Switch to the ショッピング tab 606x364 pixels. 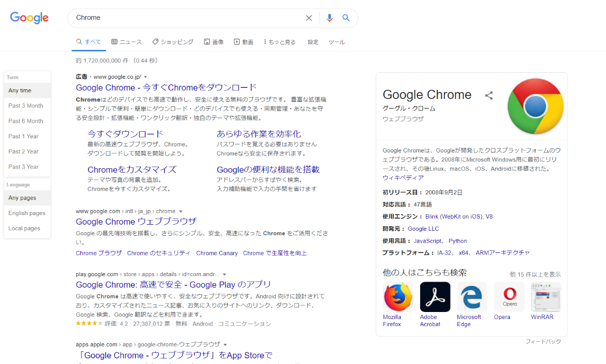[173, 42]
